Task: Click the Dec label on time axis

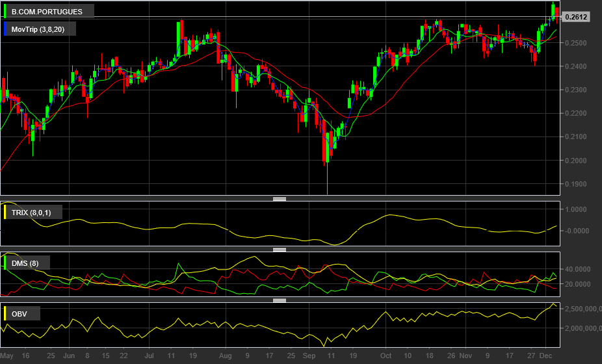Action: [545, 356]
